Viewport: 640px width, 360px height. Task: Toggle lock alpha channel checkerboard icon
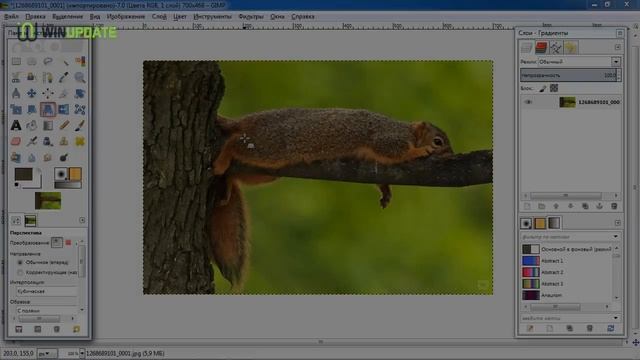[554, 88]
